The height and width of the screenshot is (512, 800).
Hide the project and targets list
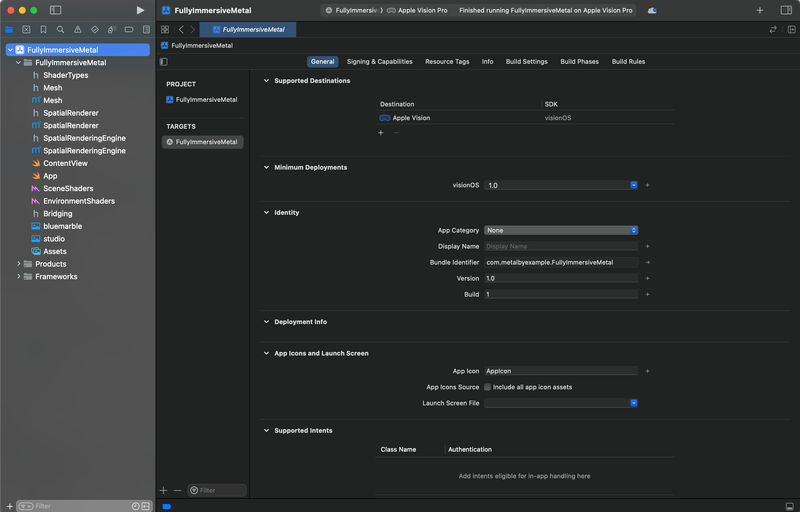(x=164, y=62)
